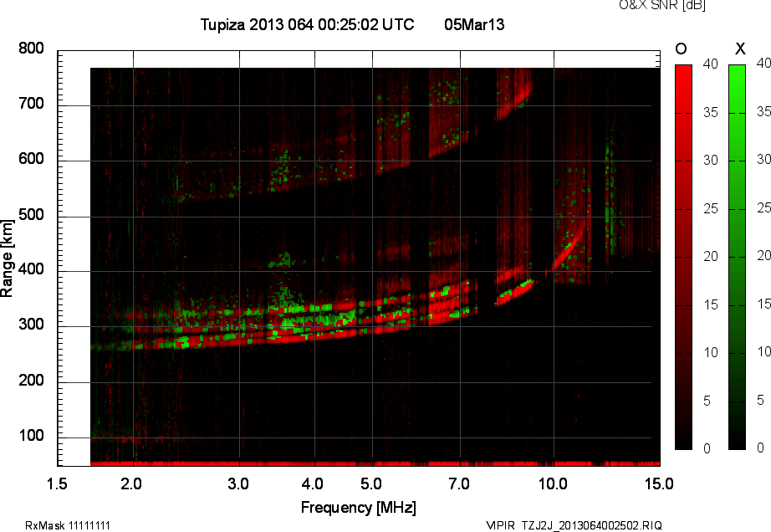This screenshot has width=771, height=532.
Task: Click the 35 label on the O colorbar
Action: [x=711, y=113]
